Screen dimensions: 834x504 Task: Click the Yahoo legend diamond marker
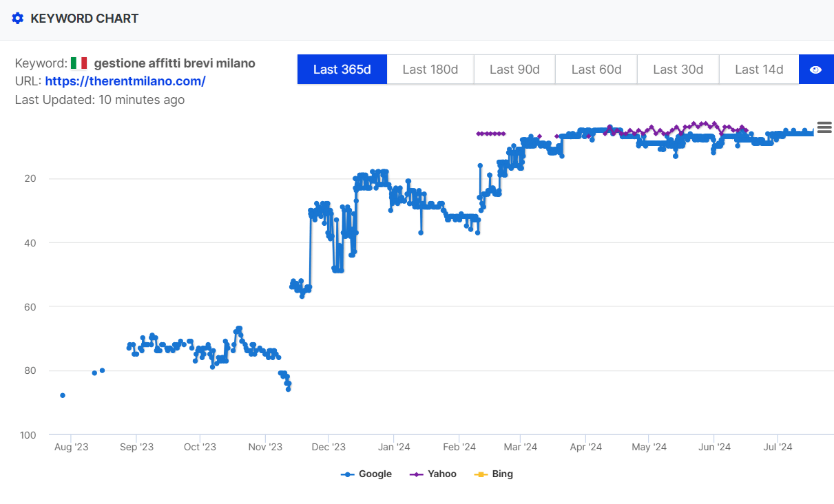click(x=417, y=474)
